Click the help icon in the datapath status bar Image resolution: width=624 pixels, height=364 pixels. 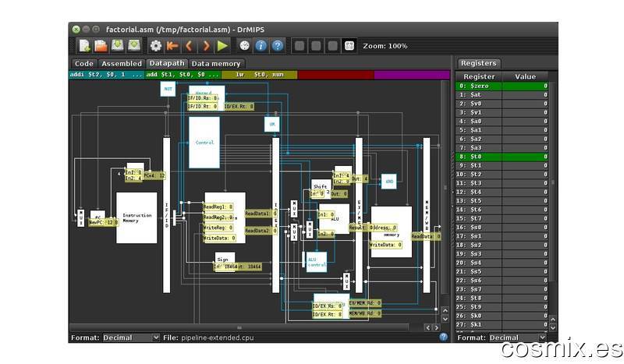pos(443,337)
